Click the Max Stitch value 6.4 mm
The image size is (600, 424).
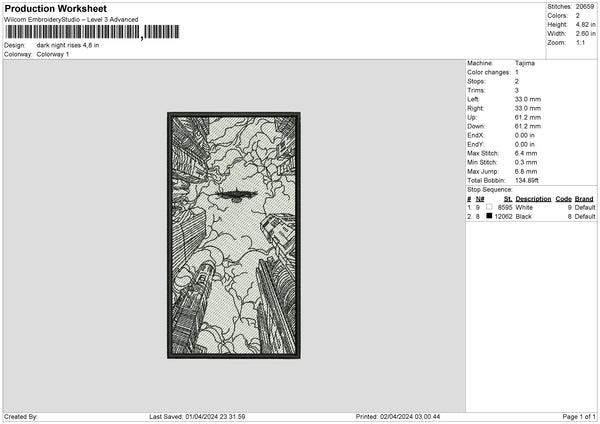coord(526,153)
